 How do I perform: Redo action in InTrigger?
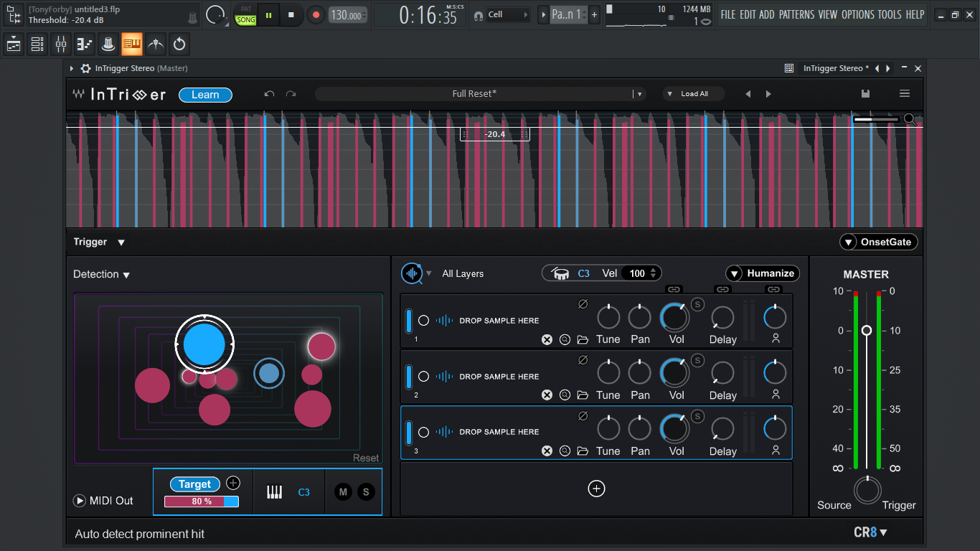point(291,94)
